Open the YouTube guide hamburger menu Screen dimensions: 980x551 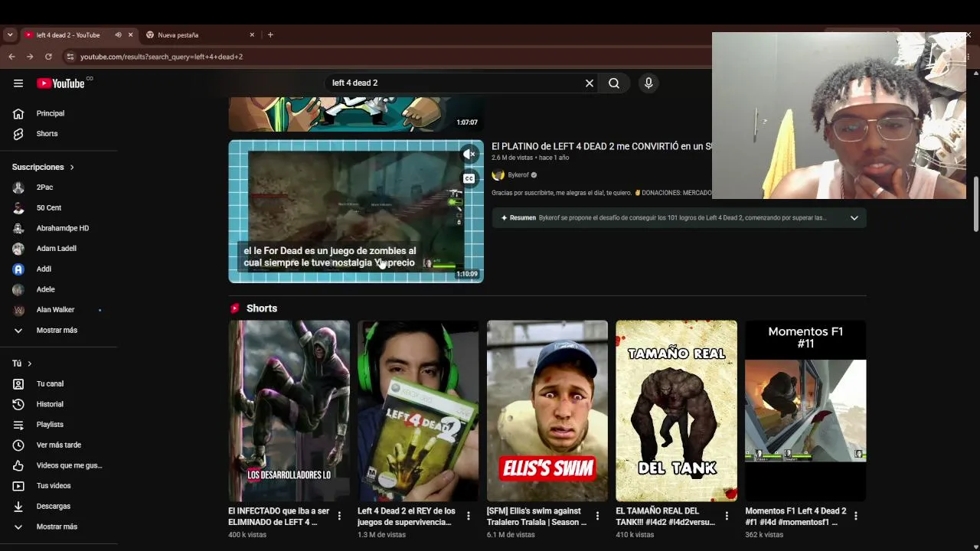click(18, 83)
